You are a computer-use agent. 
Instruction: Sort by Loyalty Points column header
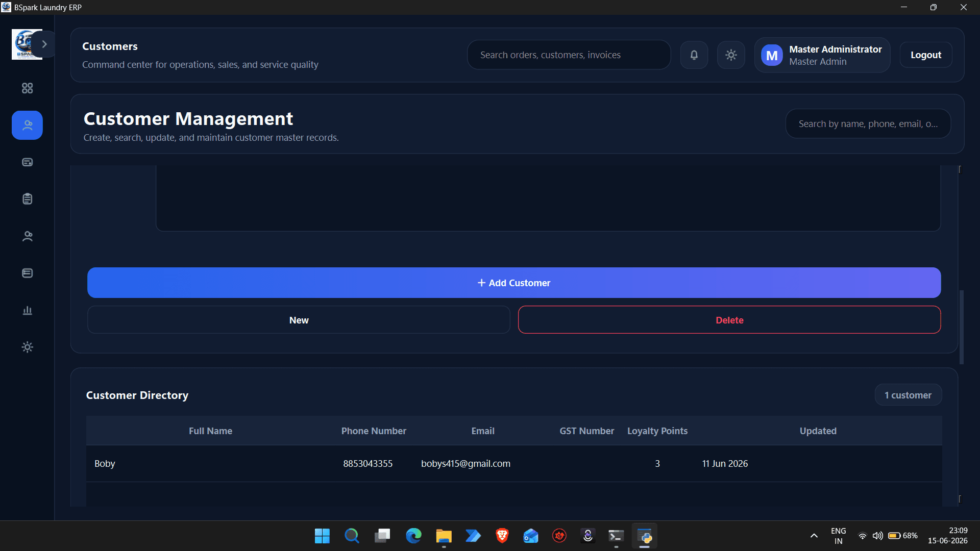click(x=657, y=431)
